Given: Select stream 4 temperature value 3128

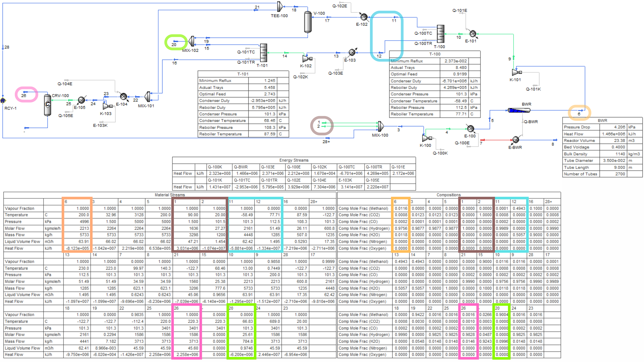Looking at the screenshot, I should [x=139, y=215].
